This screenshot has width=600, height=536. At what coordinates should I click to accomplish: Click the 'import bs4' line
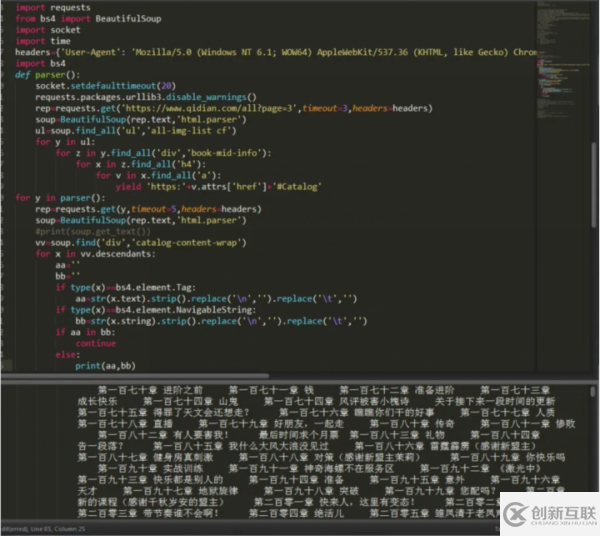click(40, 64)
